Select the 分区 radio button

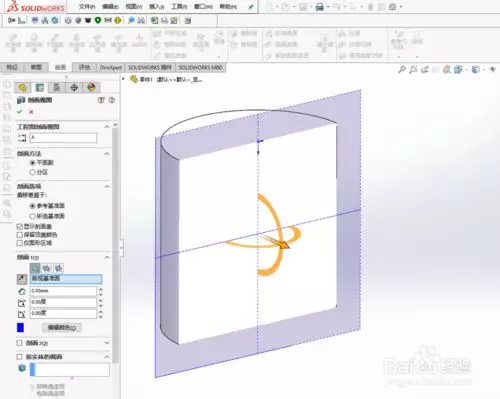(x=33, y=172)
